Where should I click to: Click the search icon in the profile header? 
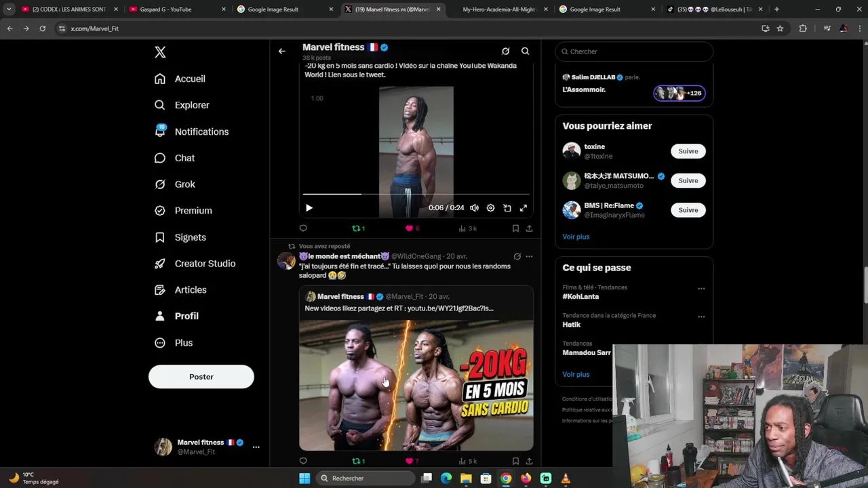pyautogui.click(x=526, y=51)
